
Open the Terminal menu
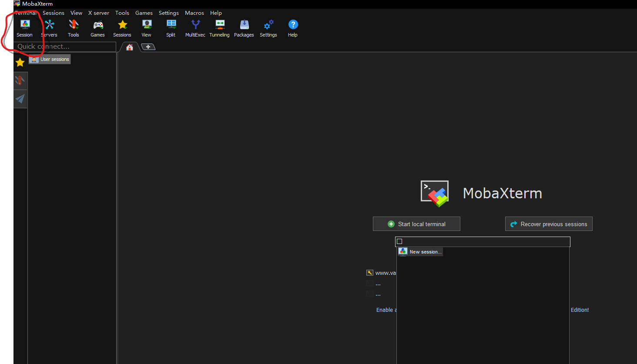pos(26,13)
